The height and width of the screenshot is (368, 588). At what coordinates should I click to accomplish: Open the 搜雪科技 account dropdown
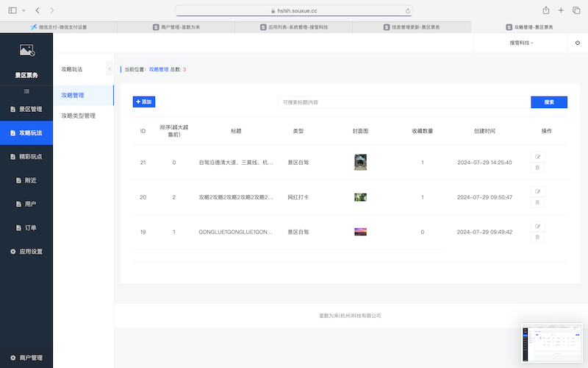click(521, 43)
